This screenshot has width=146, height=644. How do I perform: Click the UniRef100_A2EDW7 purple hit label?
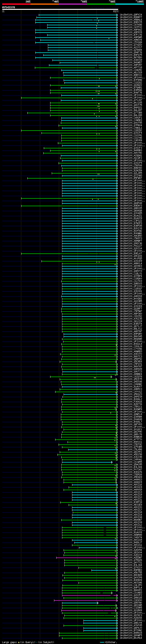(x=131, y=557)
